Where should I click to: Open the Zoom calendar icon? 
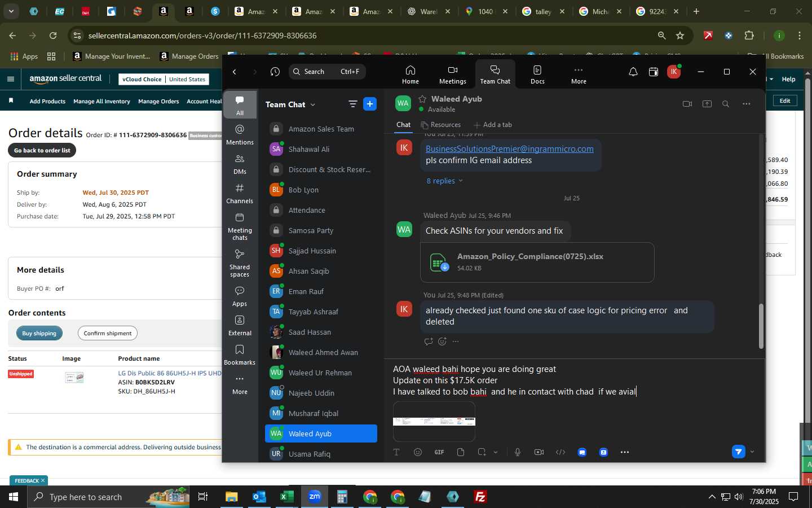click(x=654, y=72)
